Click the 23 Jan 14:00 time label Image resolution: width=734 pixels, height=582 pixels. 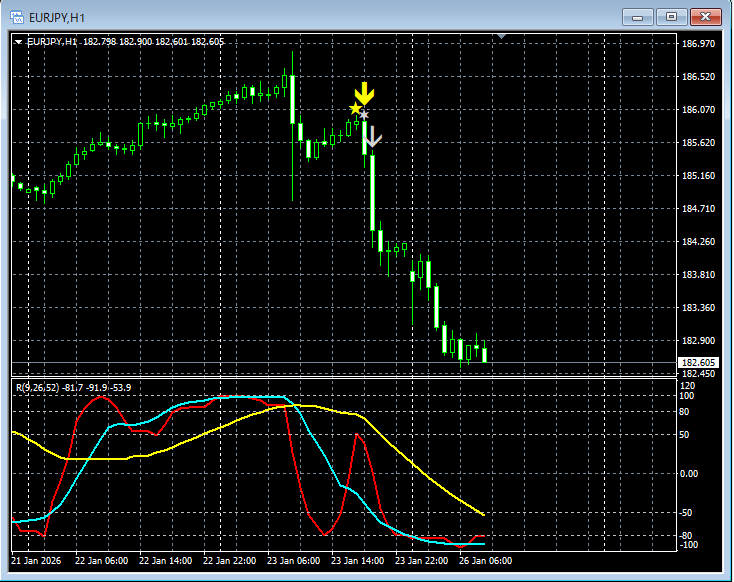click(x=359, y=560)
